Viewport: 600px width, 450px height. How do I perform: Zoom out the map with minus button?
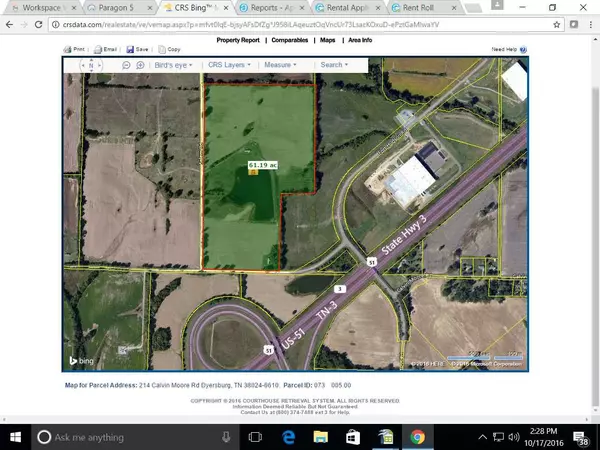(x=126, y=65)
